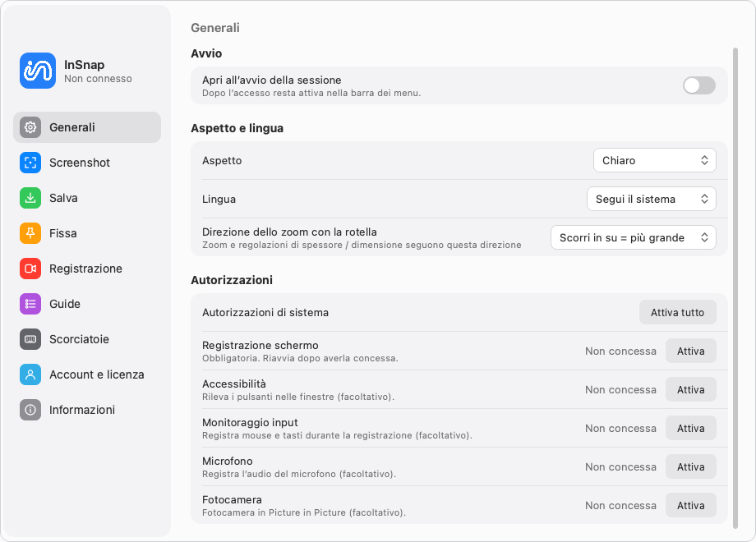Click the purple Guide list icon

pos(30,304)
